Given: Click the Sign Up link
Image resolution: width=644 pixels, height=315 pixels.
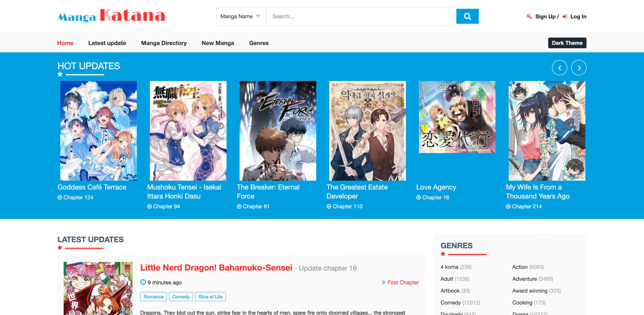Looking at the screenshot, I should point(545,16).
